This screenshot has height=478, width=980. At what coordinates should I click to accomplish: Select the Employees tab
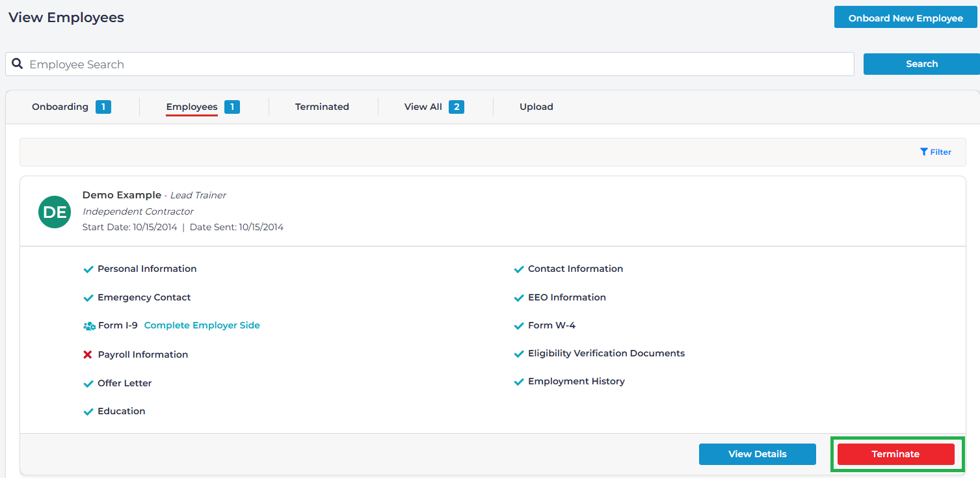[192, 107]
